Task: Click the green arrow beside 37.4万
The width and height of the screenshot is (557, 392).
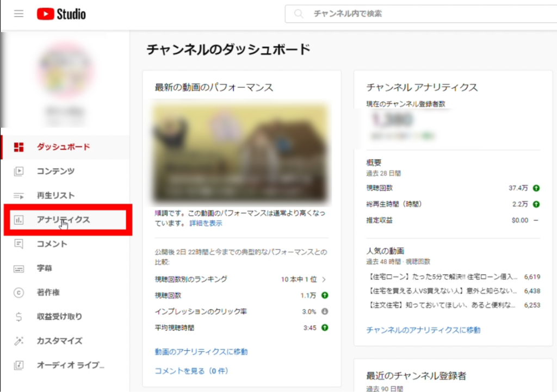Action: coord(536,188)
